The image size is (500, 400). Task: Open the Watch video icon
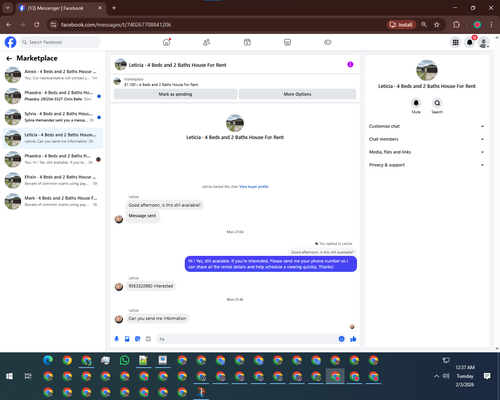[247, 42]
